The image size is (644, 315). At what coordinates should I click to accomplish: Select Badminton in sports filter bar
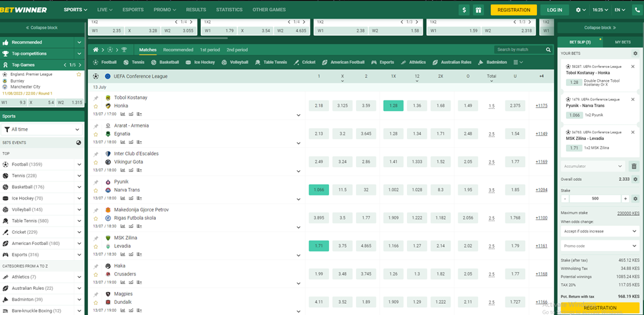tap(492, 63)
